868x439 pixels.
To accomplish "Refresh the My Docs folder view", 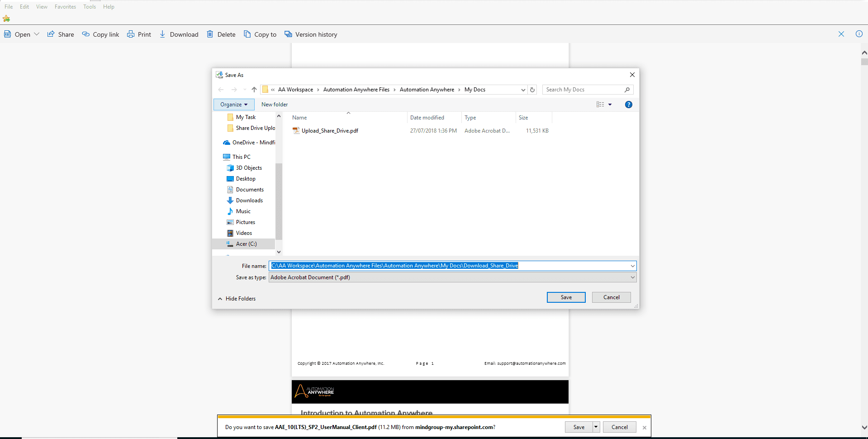I will coord(532,90).
